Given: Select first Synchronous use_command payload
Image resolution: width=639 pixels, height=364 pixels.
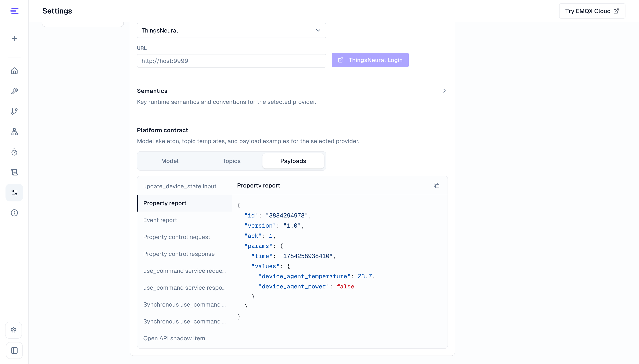Looking at the screenshot, I should [184, 304].
